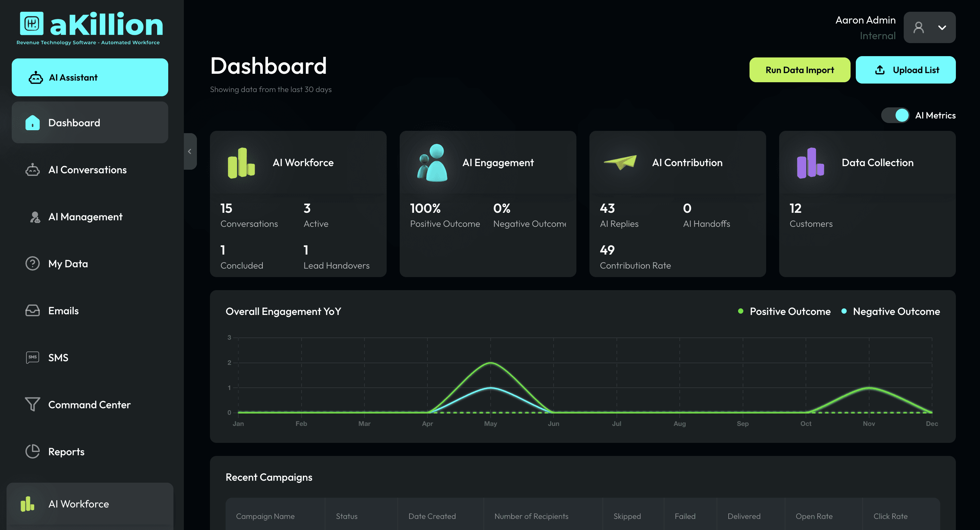Open AI Conversations via robot icon
980x530 pixels.
click(x=32, y=170)
